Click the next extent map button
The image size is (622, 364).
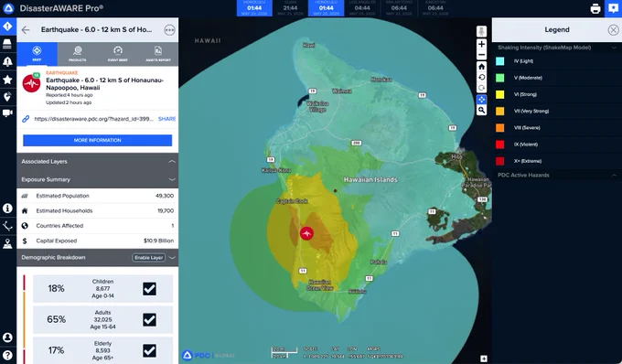[481, 88]
